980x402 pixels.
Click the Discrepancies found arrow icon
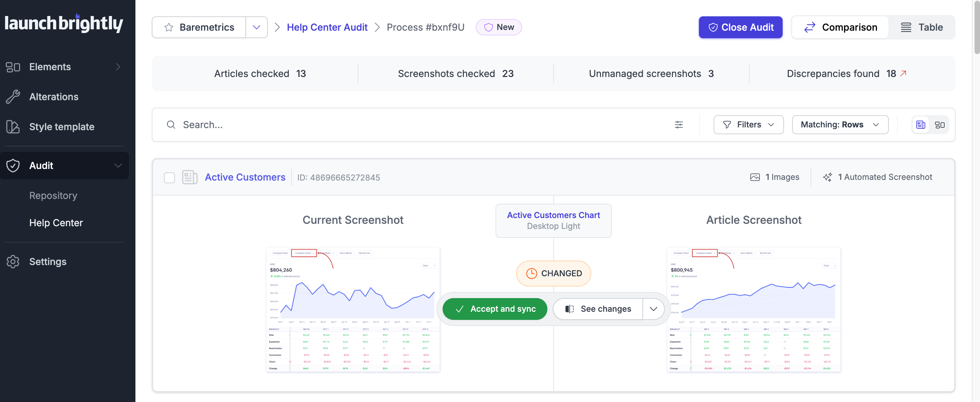pos(903,73)
